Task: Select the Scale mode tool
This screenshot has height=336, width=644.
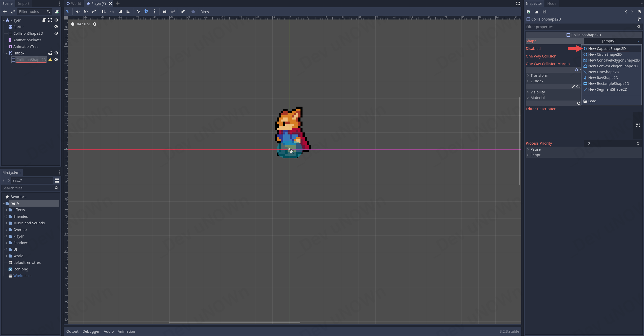Action: pyautogui.click(x=94, y=11)
